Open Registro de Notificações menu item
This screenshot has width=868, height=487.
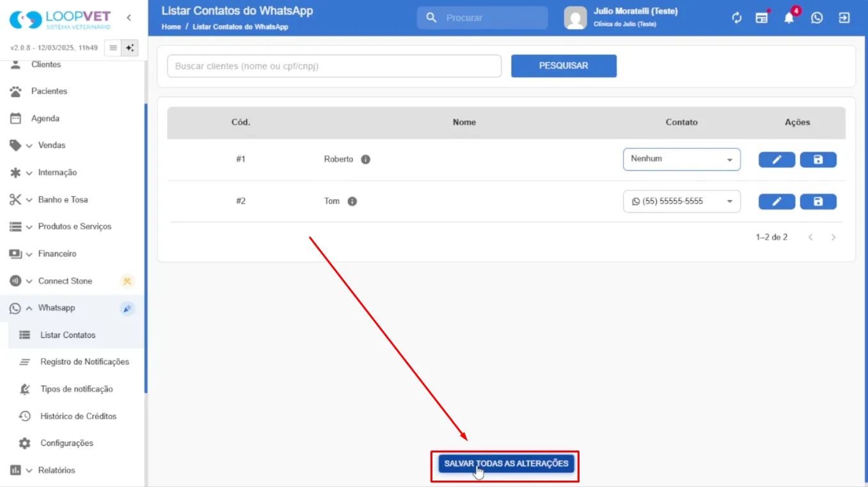tap(84, 362)
